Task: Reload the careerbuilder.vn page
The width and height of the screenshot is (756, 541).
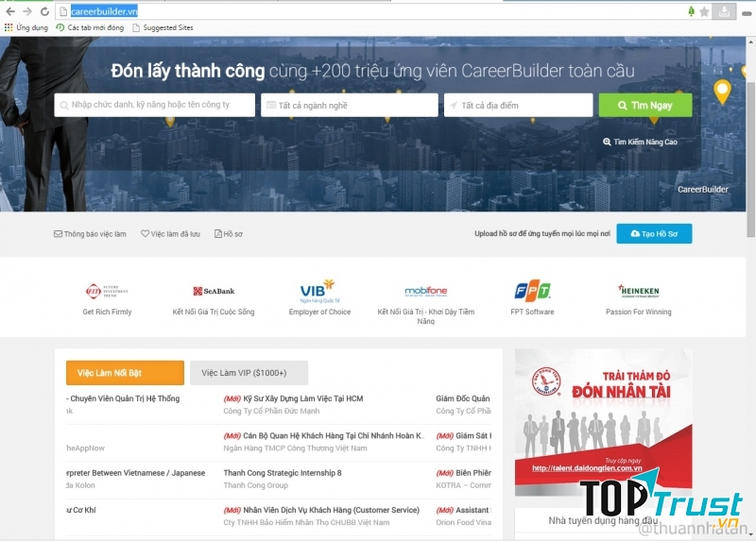Action: pyautogui.click(x=44, y=11)
